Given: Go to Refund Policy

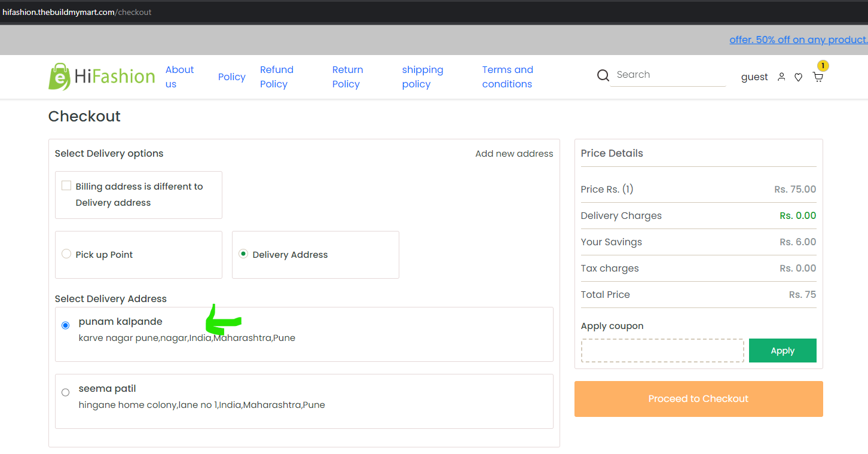Looking at the screenshot, I should click(277, 77).
